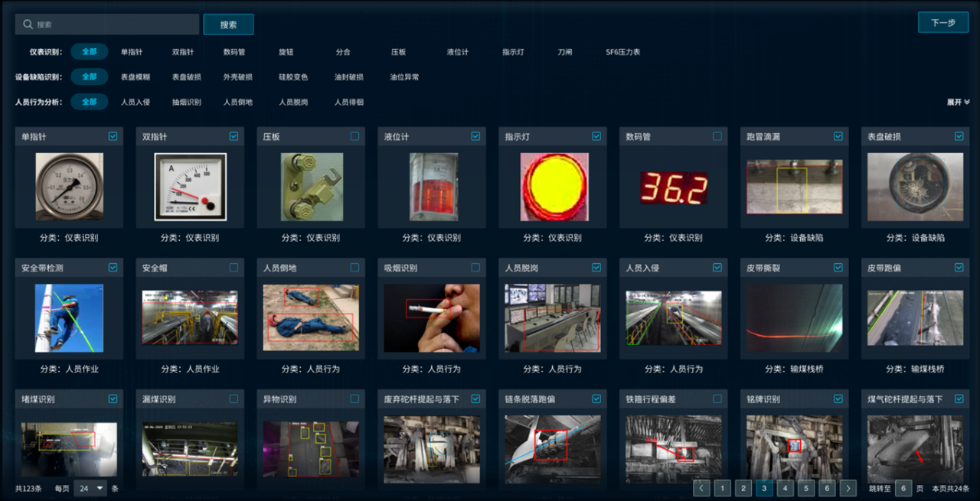Open the per-page count dropdown showing 24

pyautogui.click(x=90, y=488)
